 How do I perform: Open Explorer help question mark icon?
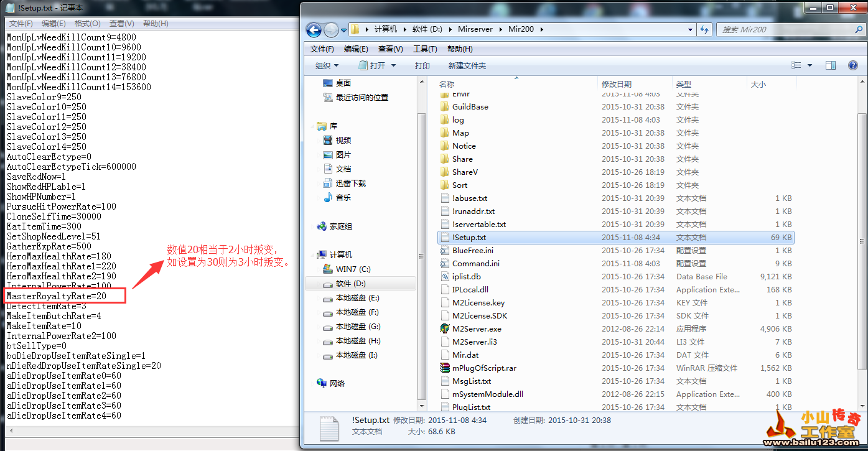click(x=852, y=65)
